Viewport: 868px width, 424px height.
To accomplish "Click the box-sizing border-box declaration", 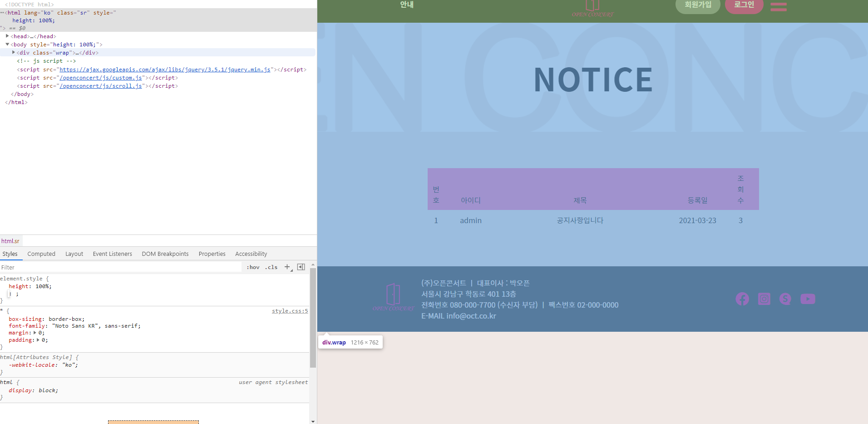I will pyautogui.click(x=46, y=319).
